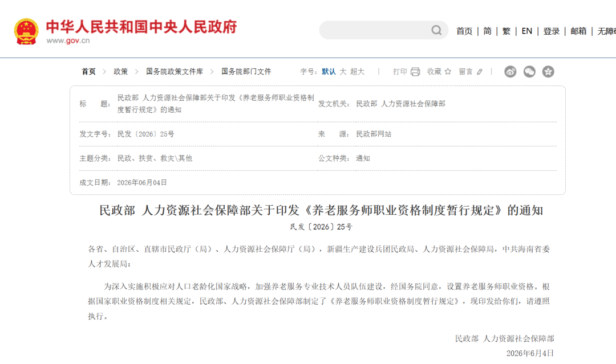Viewport: 616px width, 364px height.
Task: Click the pencil comment icon
Action: tap(480, 72)
